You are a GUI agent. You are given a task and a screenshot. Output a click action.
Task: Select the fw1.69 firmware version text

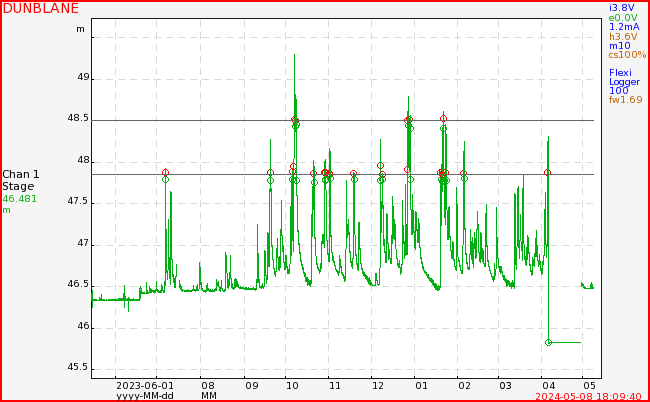[x=626, y=99]
